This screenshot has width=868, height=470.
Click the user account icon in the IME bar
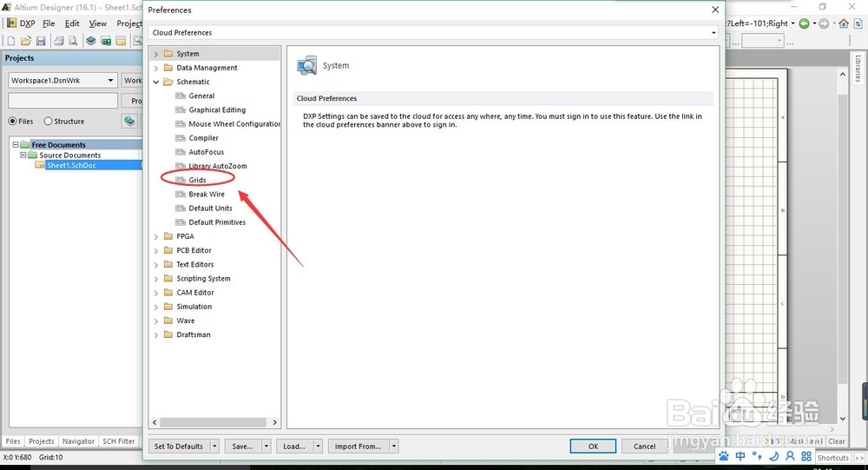[x=790, y=456]
